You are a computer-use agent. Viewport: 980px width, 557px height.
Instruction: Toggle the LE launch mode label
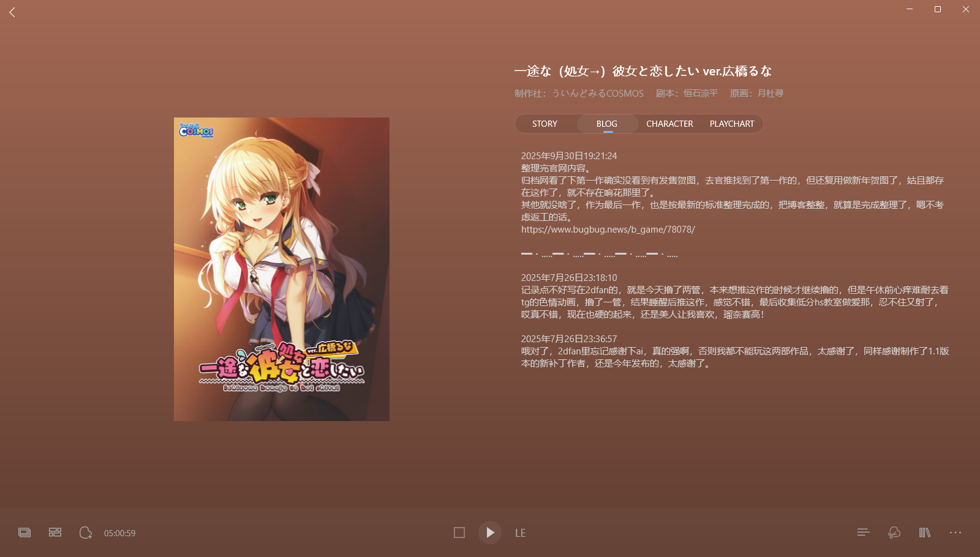(520, 533)
